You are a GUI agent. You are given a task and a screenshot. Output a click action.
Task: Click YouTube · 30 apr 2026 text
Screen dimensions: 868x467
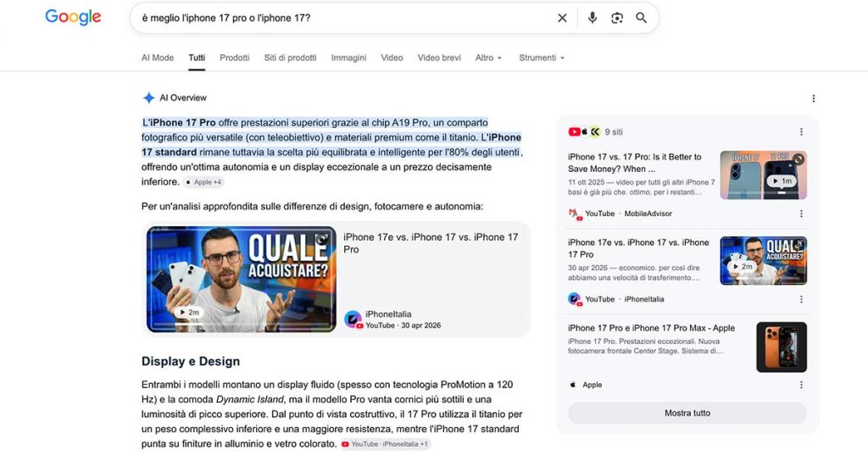pyautogui.click(x=403, y=325)
